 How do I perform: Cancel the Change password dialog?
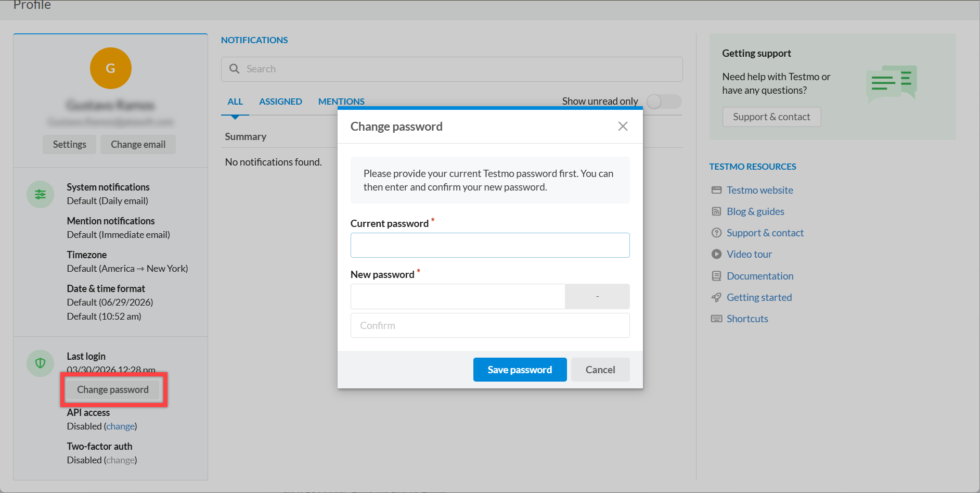[x=600, y=370]
